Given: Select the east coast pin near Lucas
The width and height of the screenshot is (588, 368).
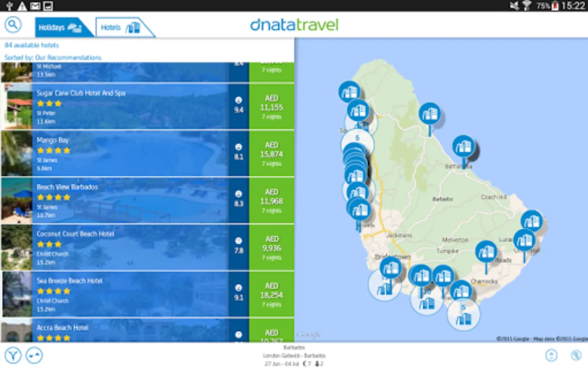Looking at the screenshot, I should pos(524,240).
